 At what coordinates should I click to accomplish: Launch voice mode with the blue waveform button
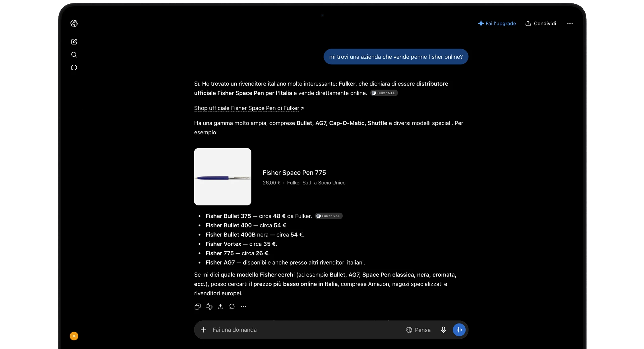pos(459,330)
